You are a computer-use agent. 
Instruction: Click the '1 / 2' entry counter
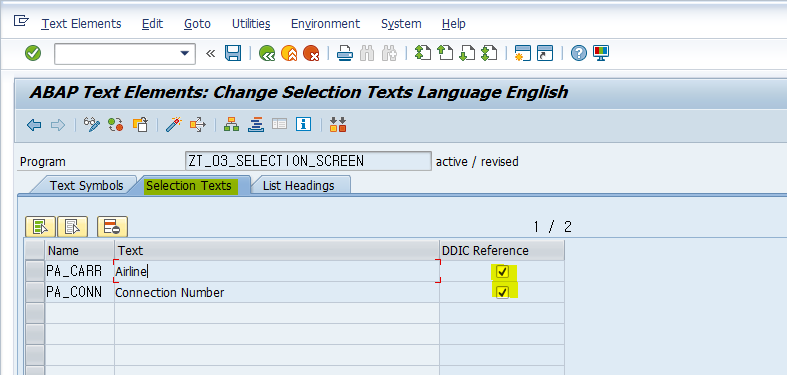(x=552, y=227)
